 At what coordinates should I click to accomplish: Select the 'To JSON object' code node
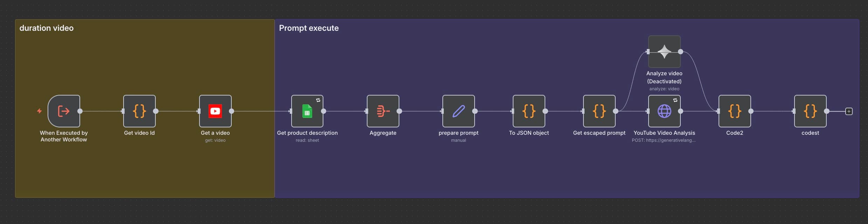click(529, 111)
